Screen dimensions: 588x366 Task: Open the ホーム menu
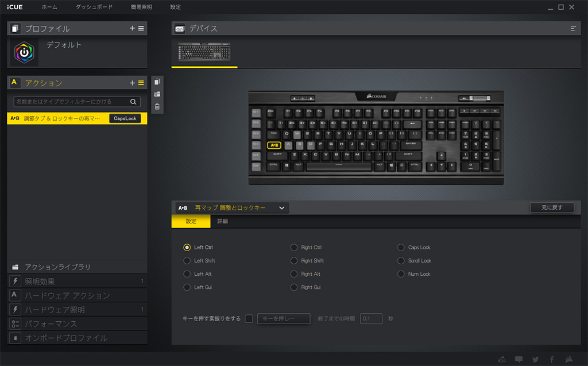pos(49,7)
